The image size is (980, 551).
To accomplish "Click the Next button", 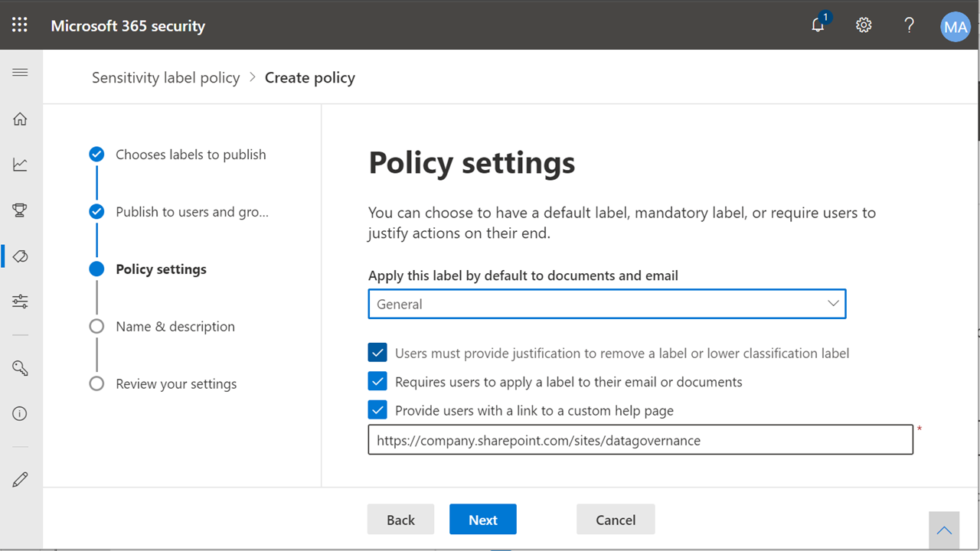I will click(x=483, y=520).
